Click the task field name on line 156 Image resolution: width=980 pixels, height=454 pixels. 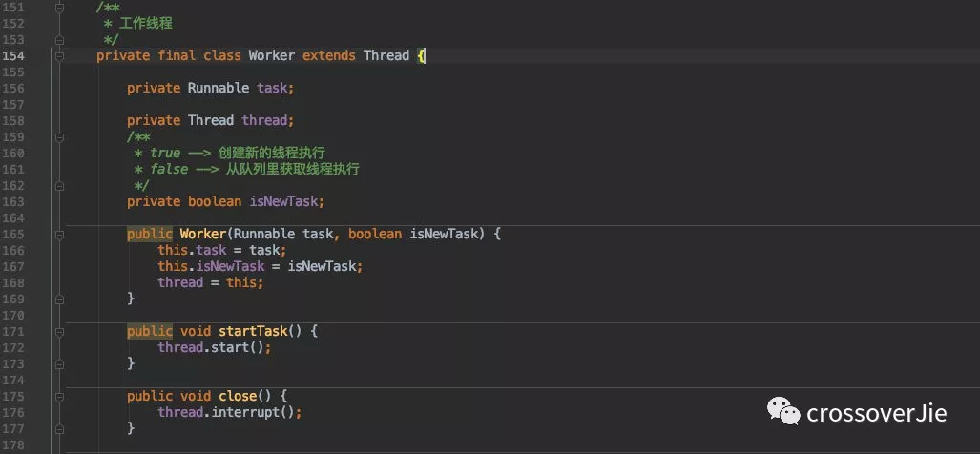click(x=272, y=88)
